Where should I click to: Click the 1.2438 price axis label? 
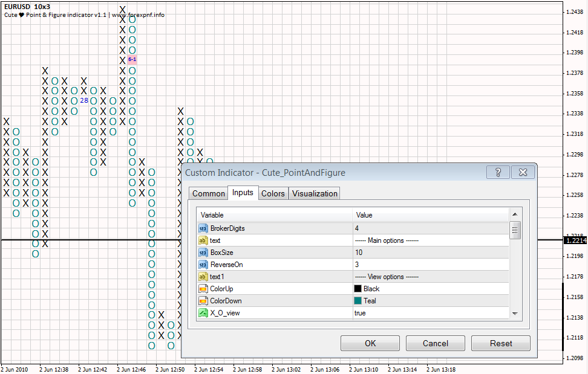(575, 12)
